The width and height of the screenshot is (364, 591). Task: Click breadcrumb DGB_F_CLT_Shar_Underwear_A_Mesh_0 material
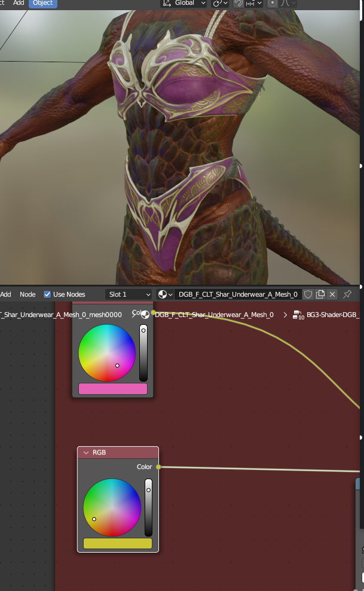214,315
